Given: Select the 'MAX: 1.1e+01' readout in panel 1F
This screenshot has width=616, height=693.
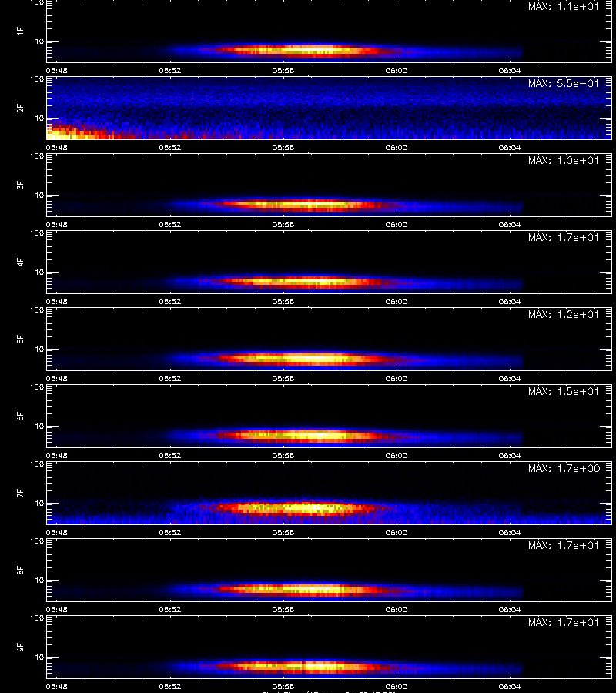Looking at the screenshot, I should click(x=564, y=7).
